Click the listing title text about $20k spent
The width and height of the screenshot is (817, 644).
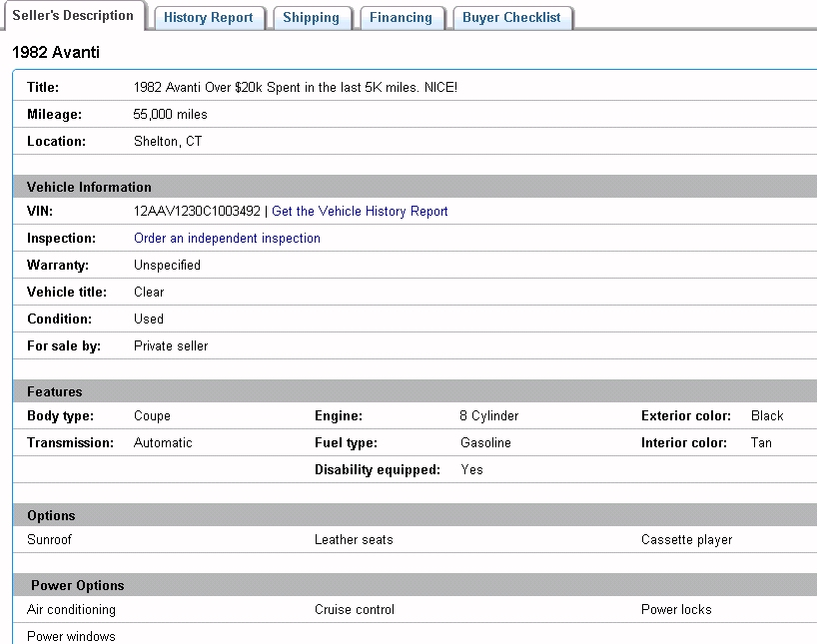(x=296, y=88)
